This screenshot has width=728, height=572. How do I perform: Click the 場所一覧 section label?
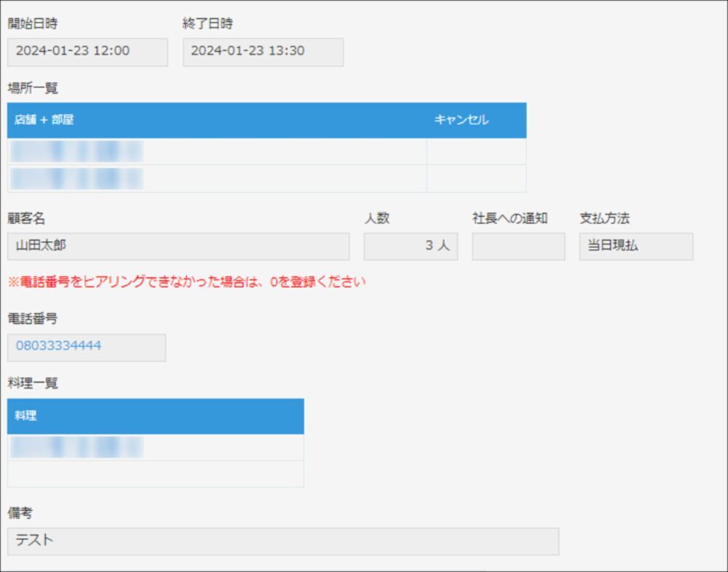click(33, 88)
